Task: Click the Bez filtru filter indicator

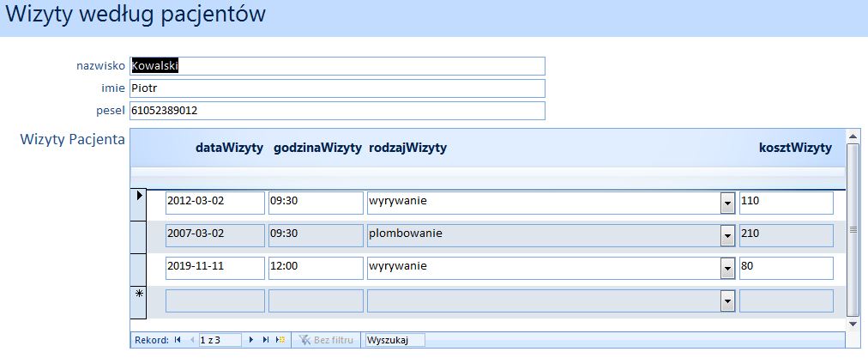Action: 327,340
